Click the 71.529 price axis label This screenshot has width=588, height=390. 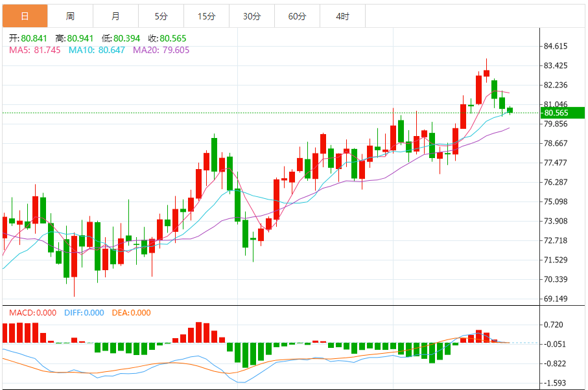pyautogui.click(x=556, y=260)
